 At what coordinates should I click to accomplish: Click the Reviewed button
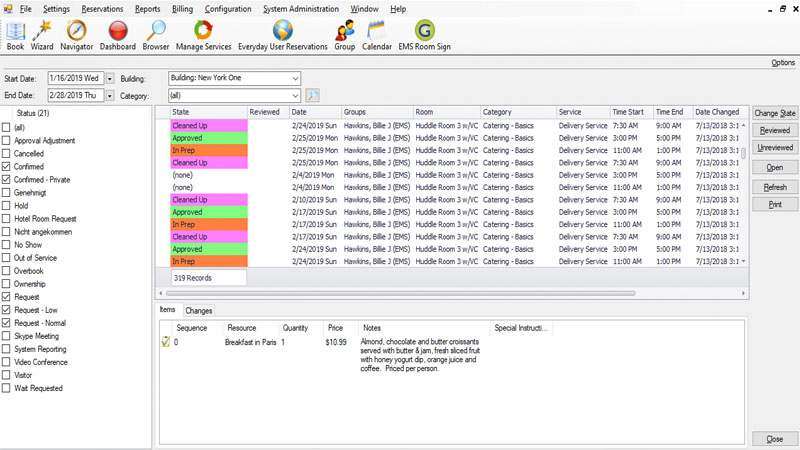[774, 130]
